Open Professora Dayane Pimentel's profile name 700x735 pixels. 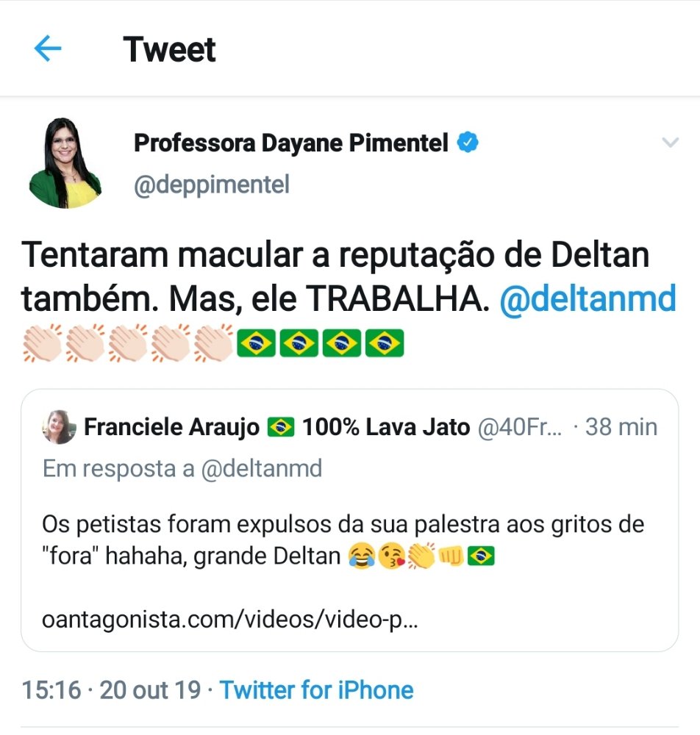point(290,143)
